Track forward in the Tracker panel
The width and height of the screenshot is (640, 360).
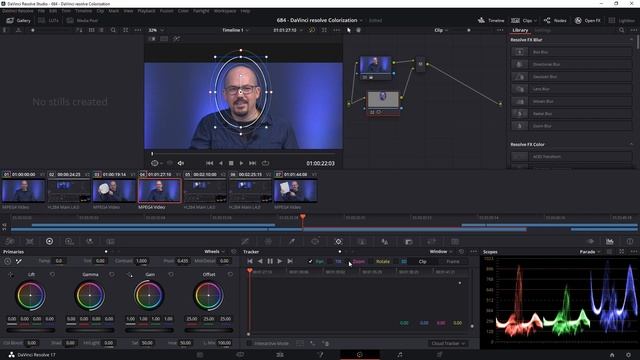[280, 261]
